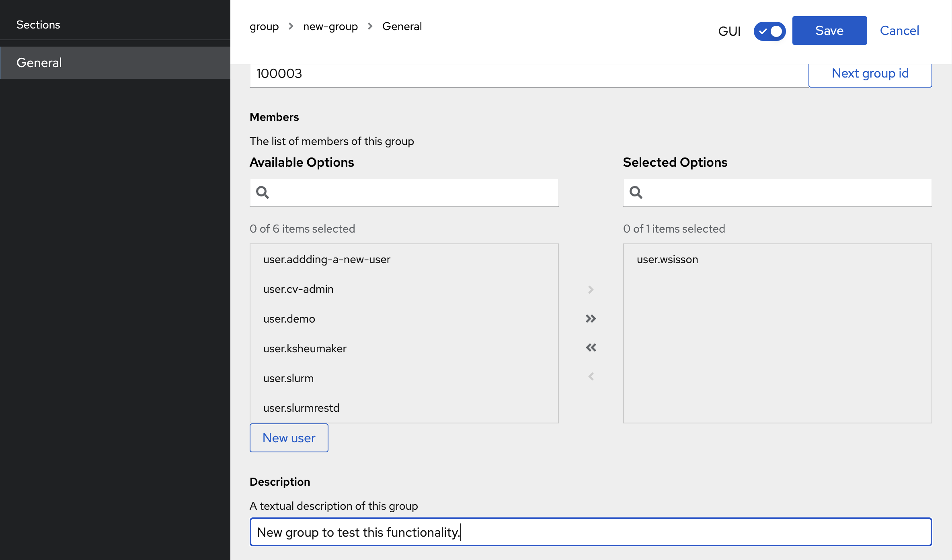This screenshot has height=560, width=952.
Task: Click into the Description text field
Action: (591, 532)
